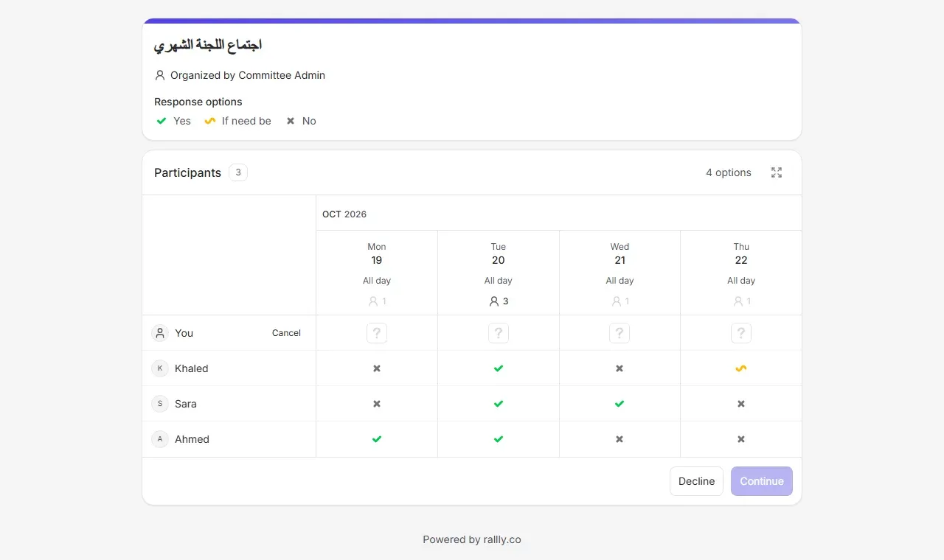Click Khaled's no cross on Wed 21
The image size is (944, 560).
[x=619, y=368]
